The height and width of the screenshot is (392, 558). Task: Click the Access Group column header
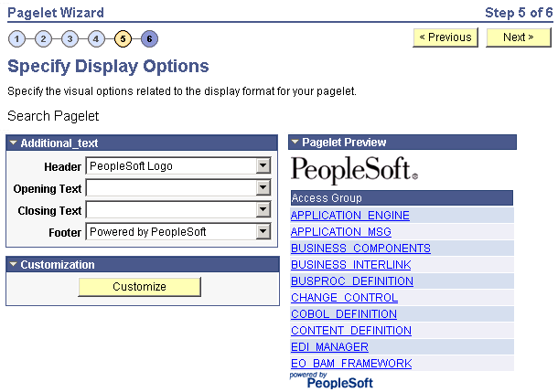(x=402, y=198)
